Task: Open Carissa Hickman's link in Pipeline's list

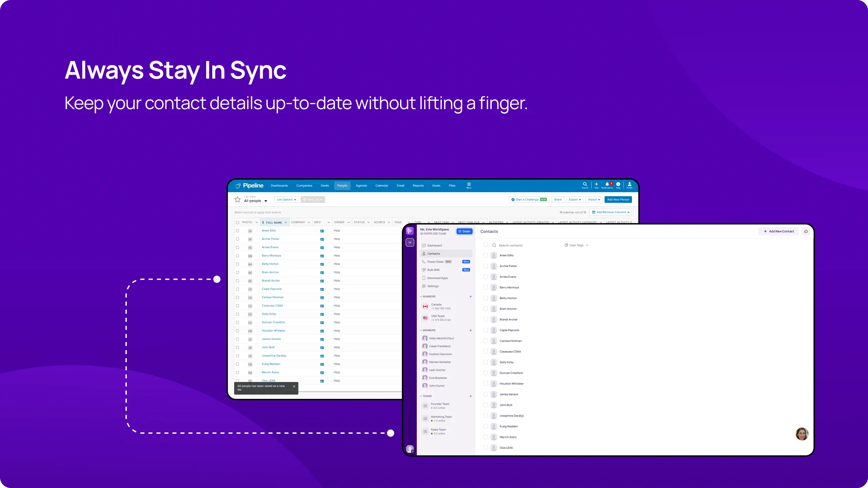Action: coord(273,298)
